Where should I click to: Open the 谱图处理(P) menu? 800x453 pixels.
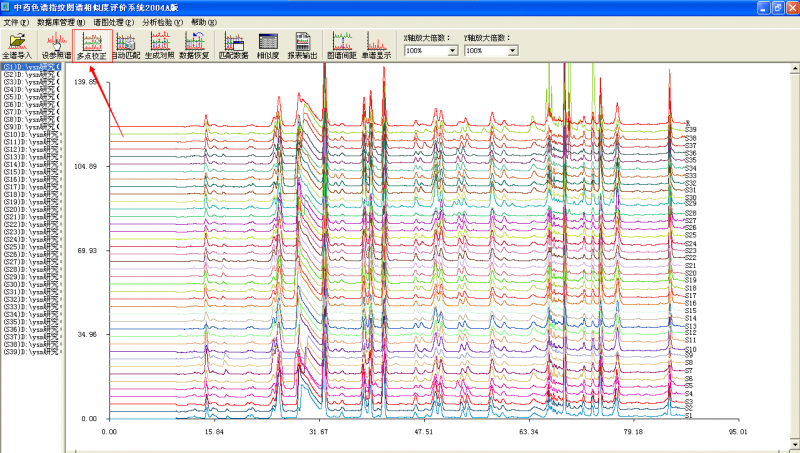pyautogui.click(x=114, y=22)
